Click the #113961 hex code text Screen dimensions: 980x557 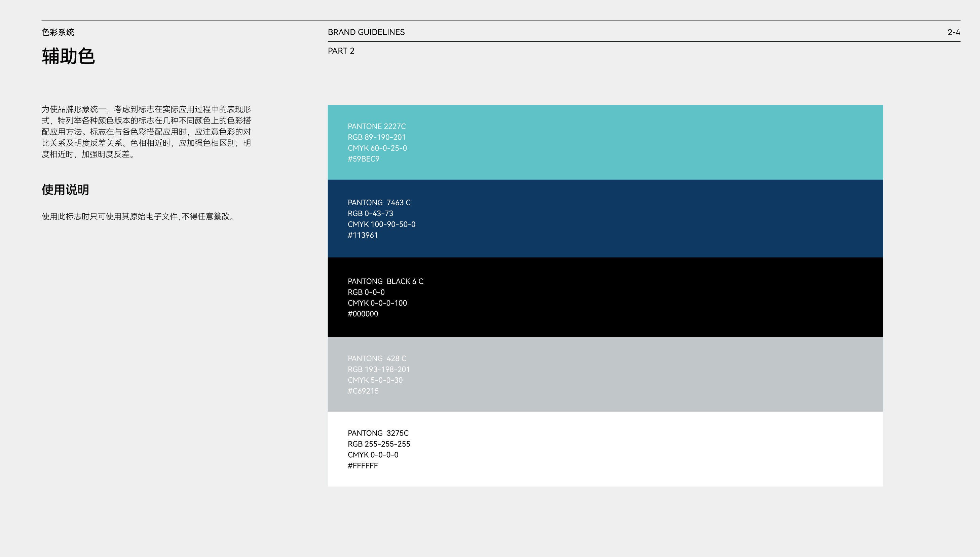[x=363, y=235]
